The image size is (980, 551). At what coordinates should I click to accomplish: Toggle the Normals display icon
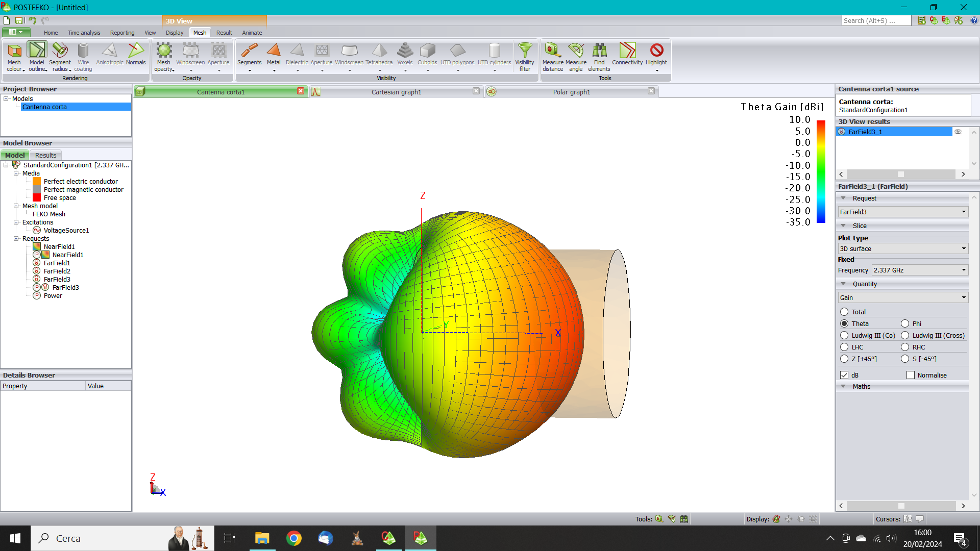pyautogui.click(x=136, y=51)
